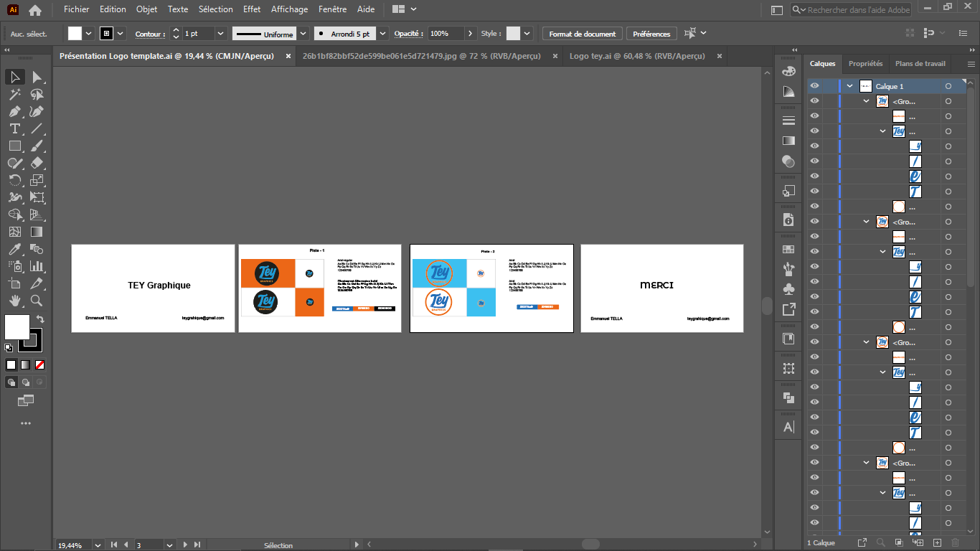Select the Perspective Grid tool
The image size is (980, 551).
coord(37,215)
